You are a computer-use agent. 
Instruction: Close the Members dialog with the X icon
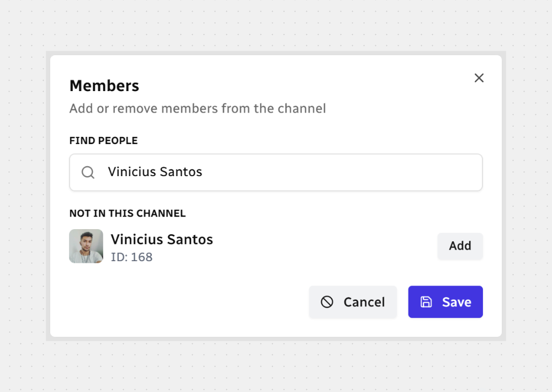click(479, 78)
